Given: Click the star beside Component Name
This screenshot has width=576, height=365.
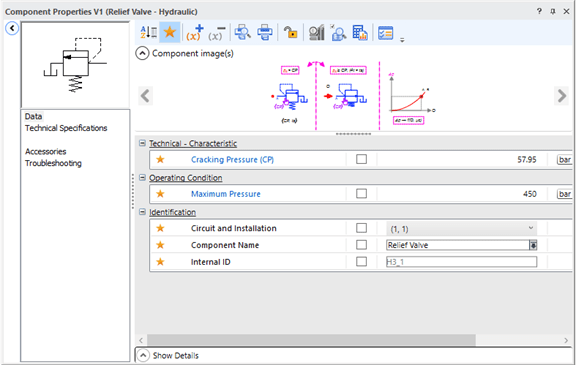Looking at the screenshot, I should coord(160,245).
